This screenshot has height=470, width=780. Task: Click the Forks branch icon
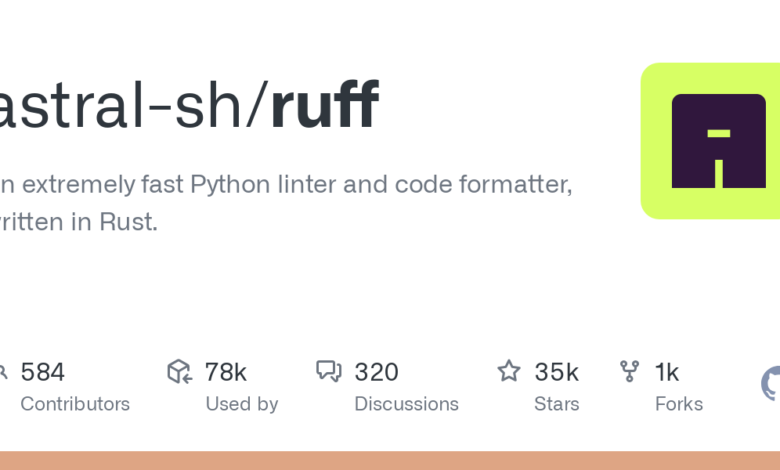click(630, 372)
